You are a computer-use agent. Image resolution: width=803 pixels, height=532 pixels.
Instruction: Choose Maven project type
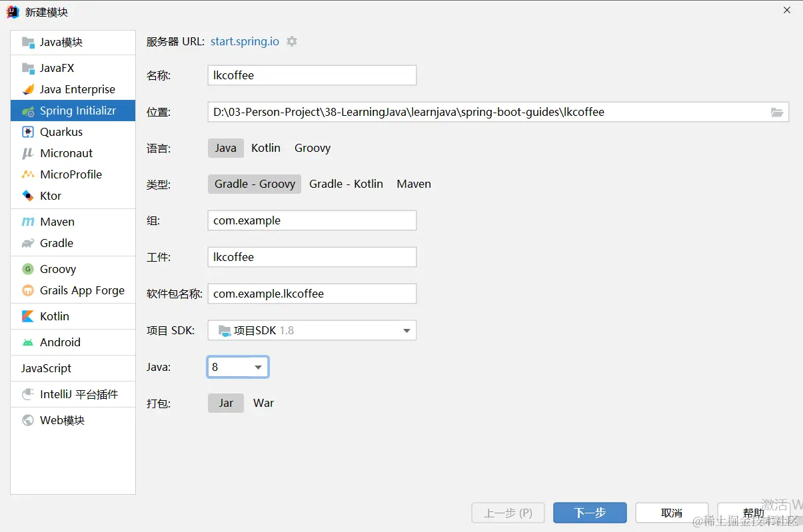(414, 184)
